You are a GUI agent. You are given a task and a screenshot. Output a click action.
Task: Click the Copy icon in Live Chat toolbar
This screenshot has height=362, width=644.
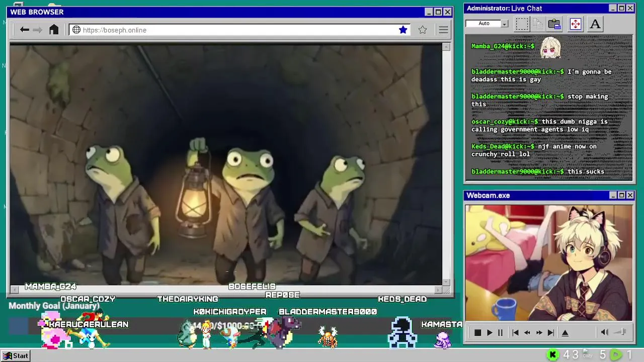click(x=538, y=24)
